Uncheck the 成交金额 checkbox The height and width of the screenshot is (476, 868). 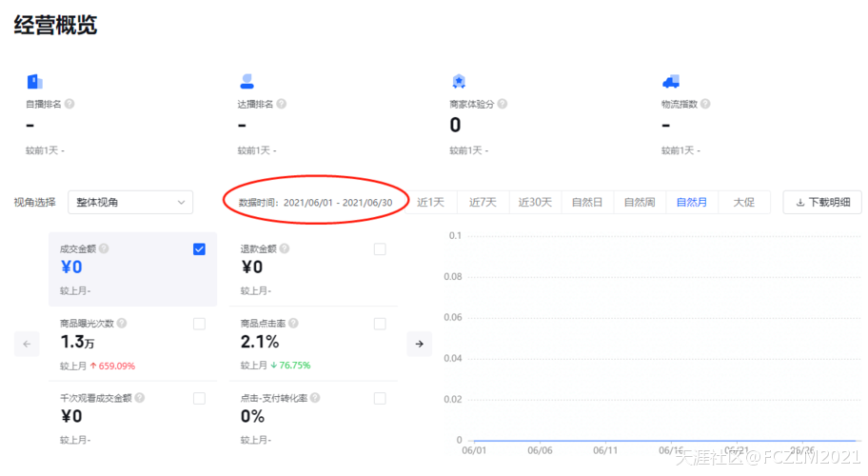point(199,249)
